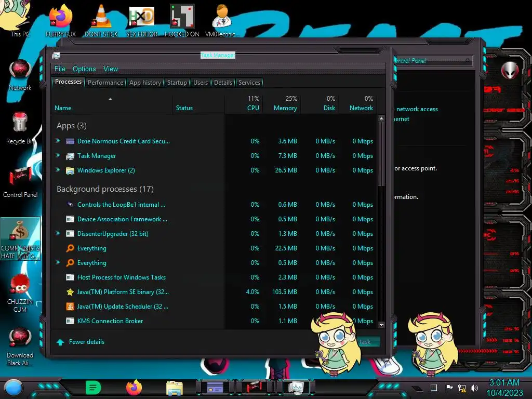Sort processes by CPU column

(244, 104)
